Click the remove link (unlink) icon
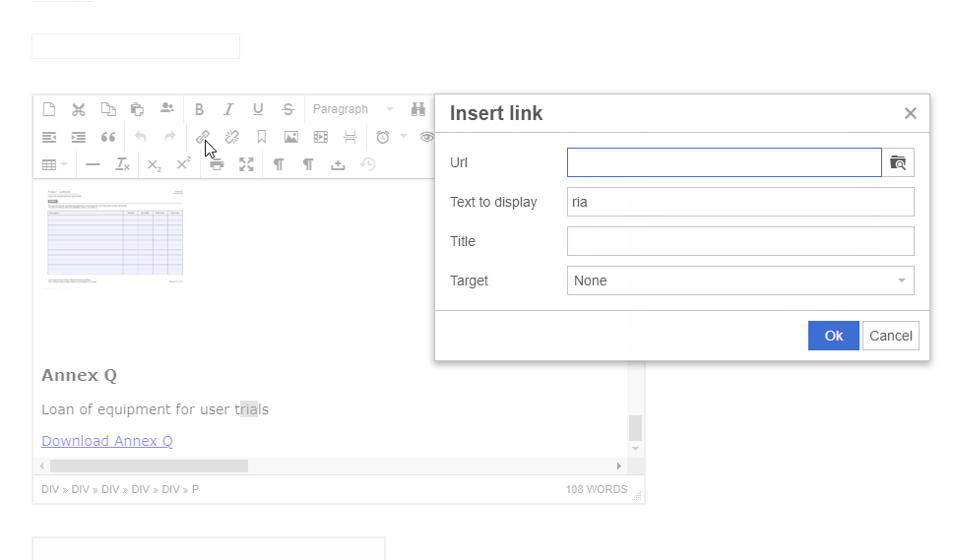This screenshot has height=560, width=954. (232, 137)
